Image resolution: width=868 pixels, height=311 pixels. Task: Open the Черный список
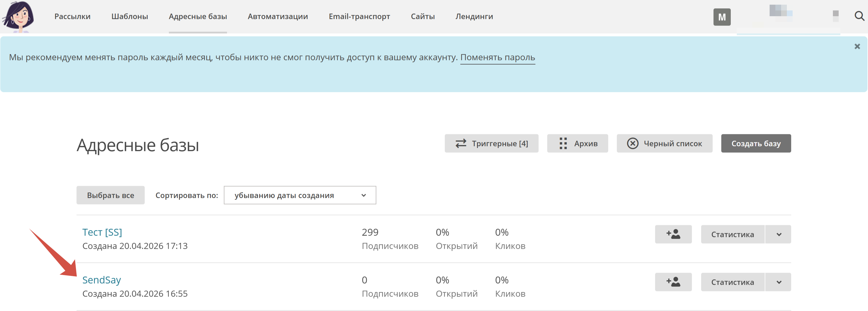(664, 144)
